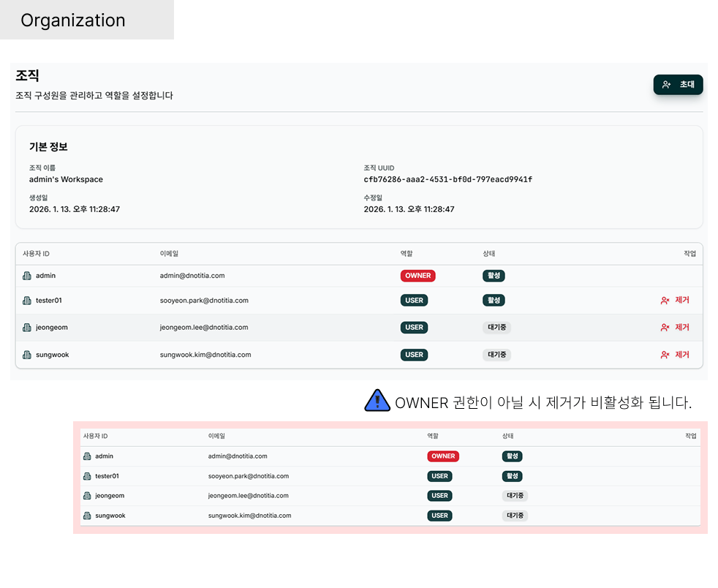Click building icon beside jeongeom in lower table

pos(87,496)
